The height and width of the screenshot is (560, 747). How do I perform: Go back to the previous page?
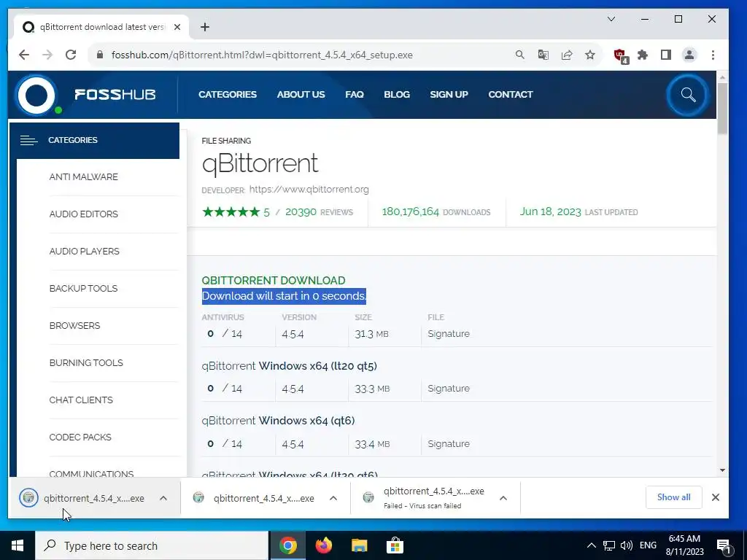24,55
